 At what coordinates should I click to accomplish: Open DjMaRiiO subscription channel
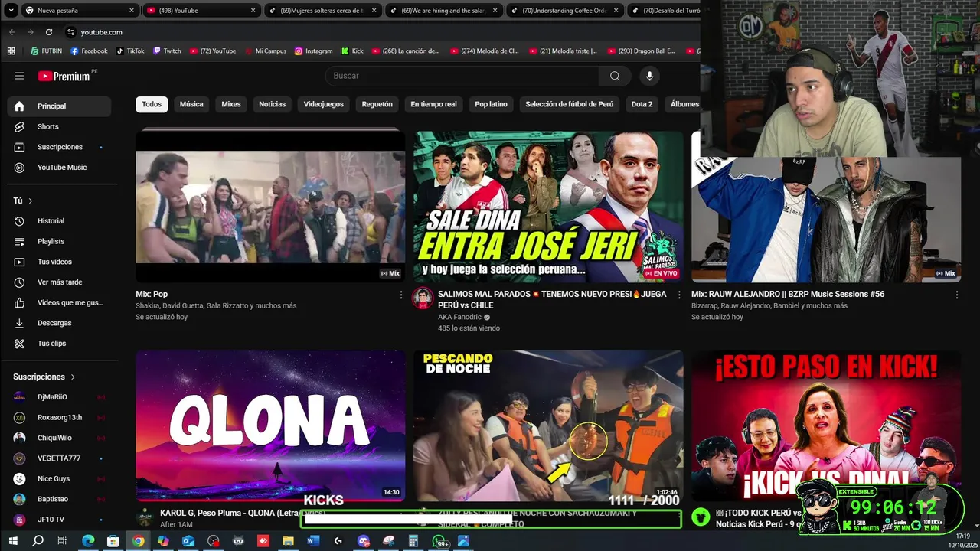point(59,397)
